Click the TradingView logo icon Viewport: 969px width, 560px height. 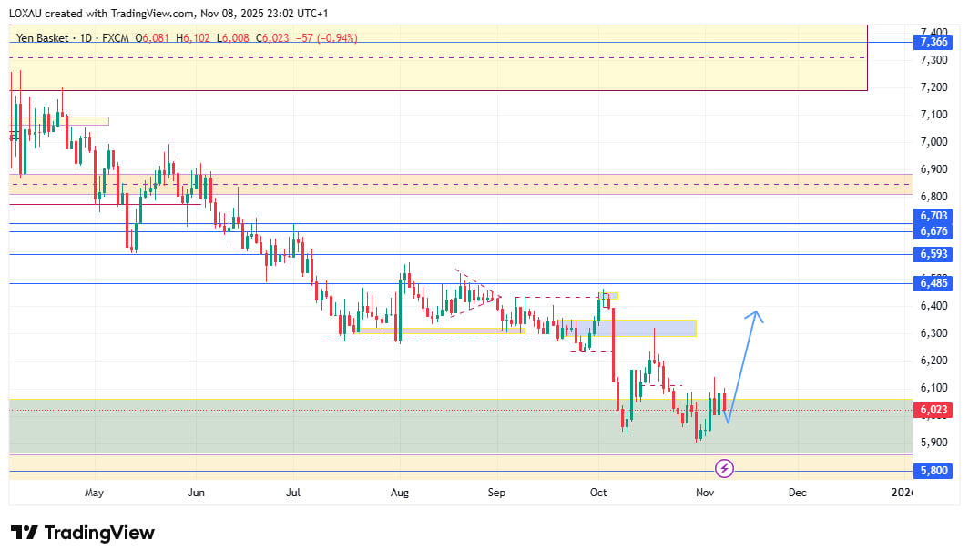pos(24,533)
